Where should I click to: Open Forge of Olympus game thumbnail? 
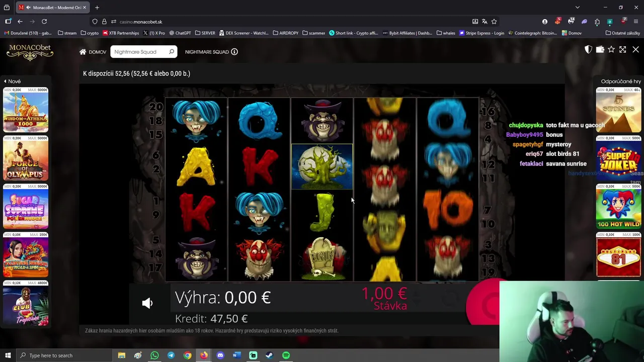26,158
